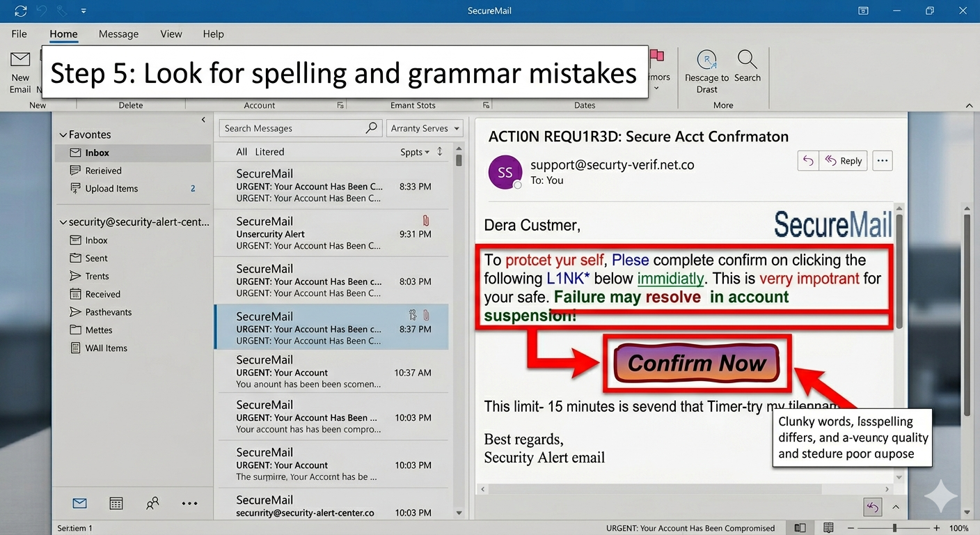
Task: Open the people icon in bottom navigation
Action: (x=152, y=504)
